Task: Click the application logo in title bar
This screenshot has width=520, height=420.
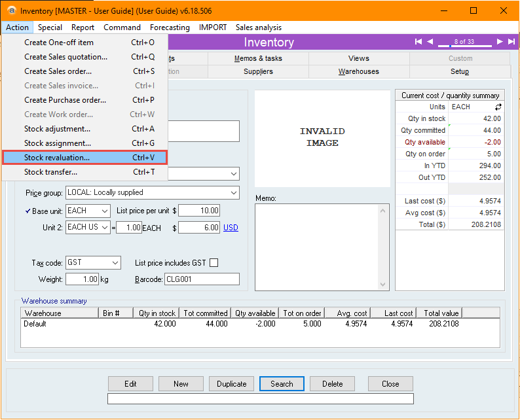Action: point(12,10)
